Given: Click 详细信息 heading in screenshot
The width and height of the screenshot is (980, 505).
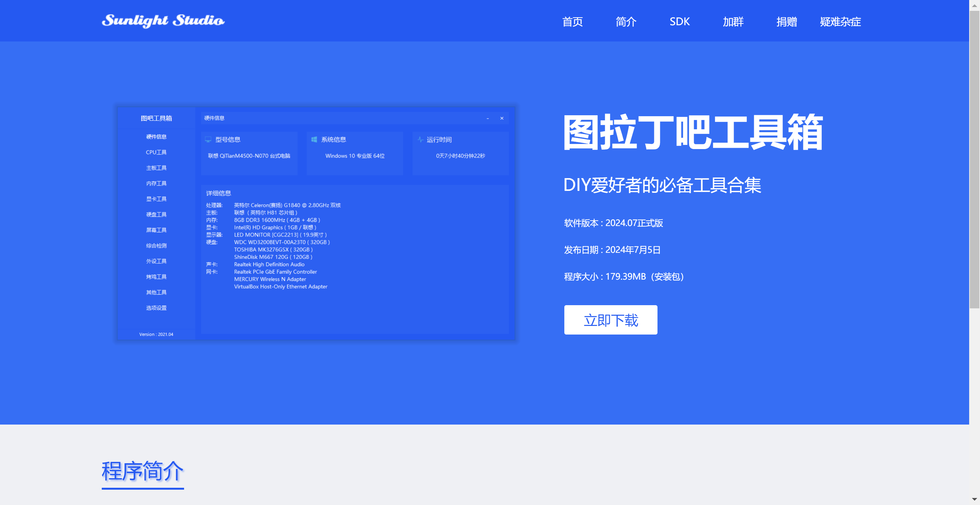Looking at the screenshot, I should point(219,193).
